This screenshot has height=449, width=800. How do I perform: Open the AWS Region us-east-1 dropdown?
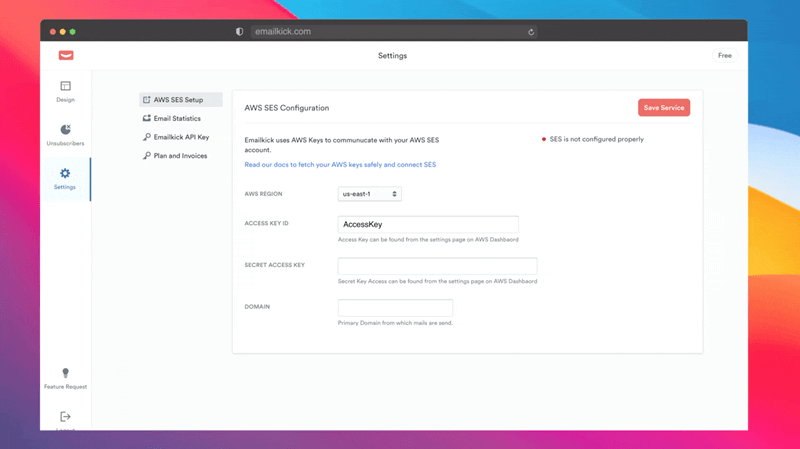click(369, 194)
